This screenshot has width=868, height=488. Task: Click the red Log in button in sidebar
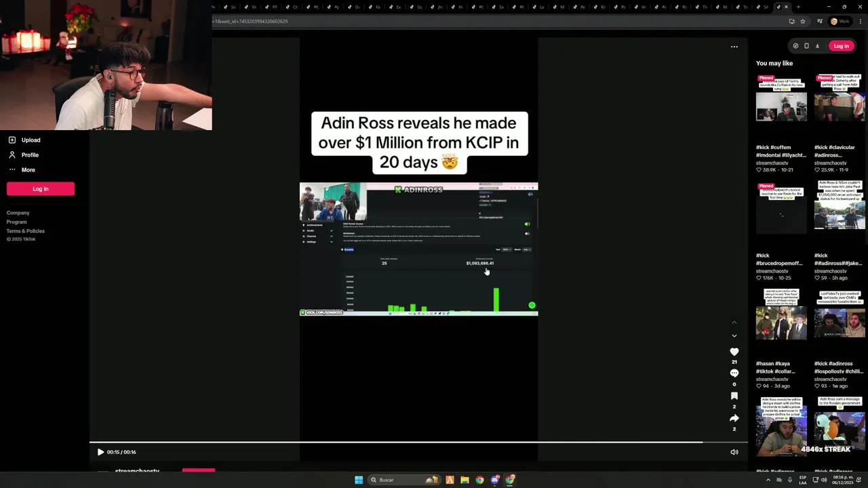tap(41, 189)
